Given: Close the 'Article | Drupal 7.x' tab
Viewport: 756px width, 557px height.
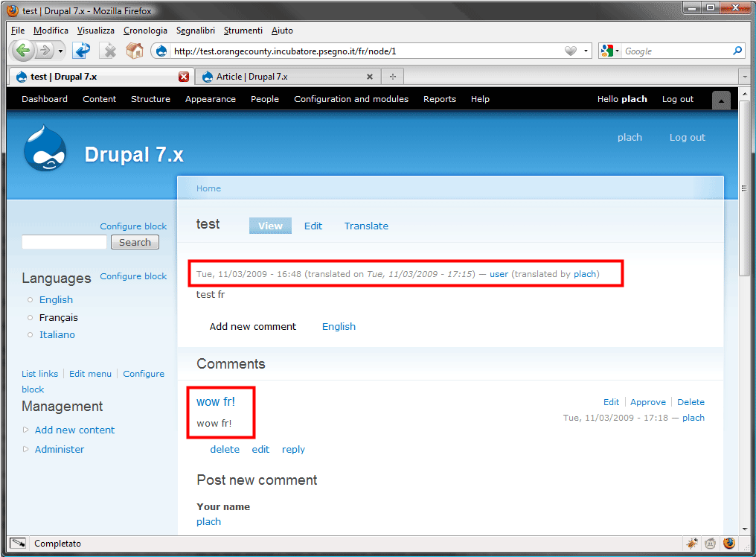Looking at the screenshot, I should 370,77.
